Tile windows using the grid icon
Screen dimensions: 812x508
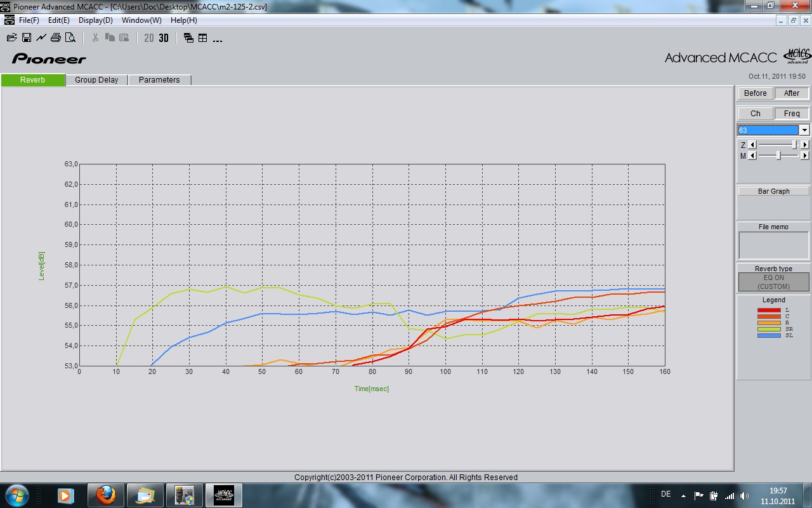pos(203,38)
